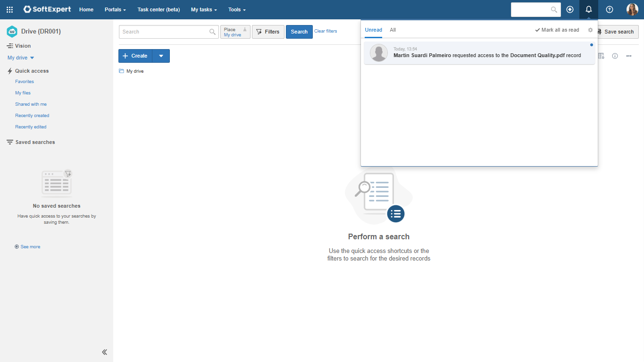Open your profile avatar picture
644x362 pixels.
pos(632,9)
